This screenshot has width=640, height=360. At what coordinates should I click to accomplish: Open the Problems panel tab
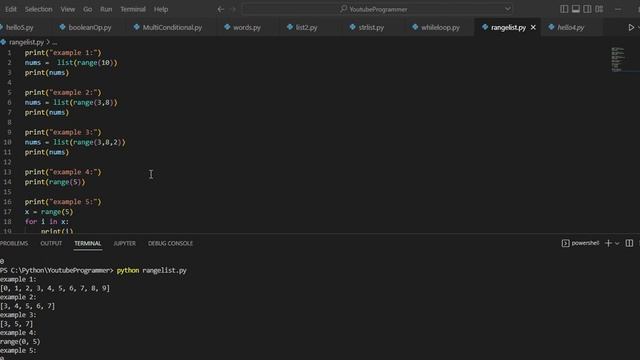14,243
